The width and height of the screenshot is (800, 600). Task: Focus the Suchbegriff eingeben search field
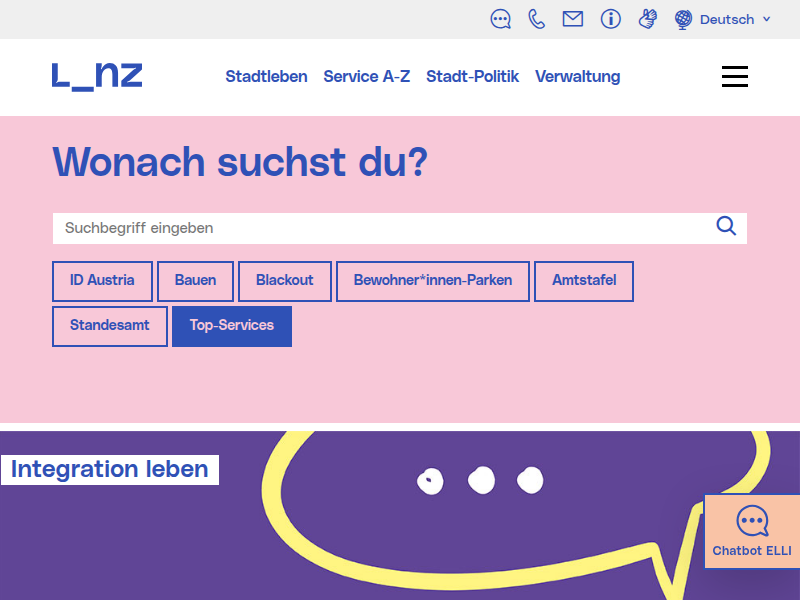click(x=380, y=228)
